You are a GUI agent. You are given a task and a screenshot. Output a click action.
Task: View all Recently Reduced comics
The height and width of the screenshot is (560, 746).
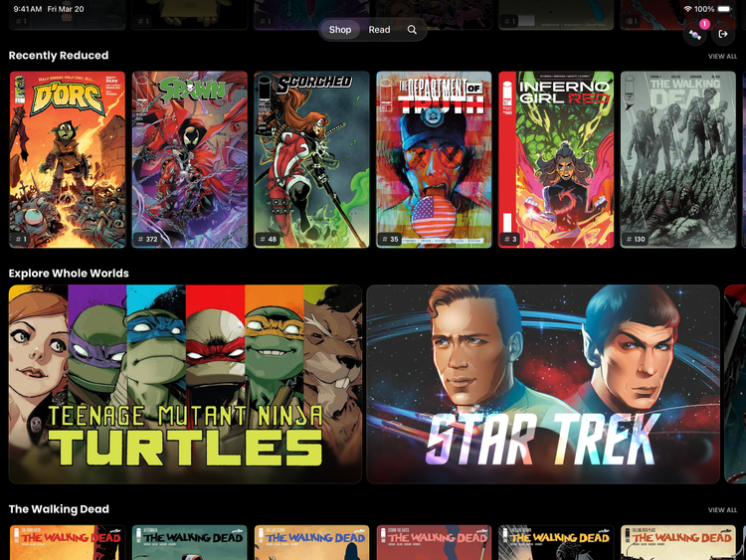click(x=722, y=56)
